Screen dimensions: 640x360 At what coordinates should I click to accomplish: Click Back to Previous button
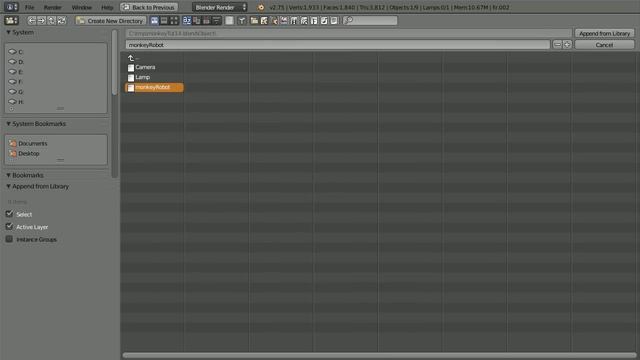point(149,7)
